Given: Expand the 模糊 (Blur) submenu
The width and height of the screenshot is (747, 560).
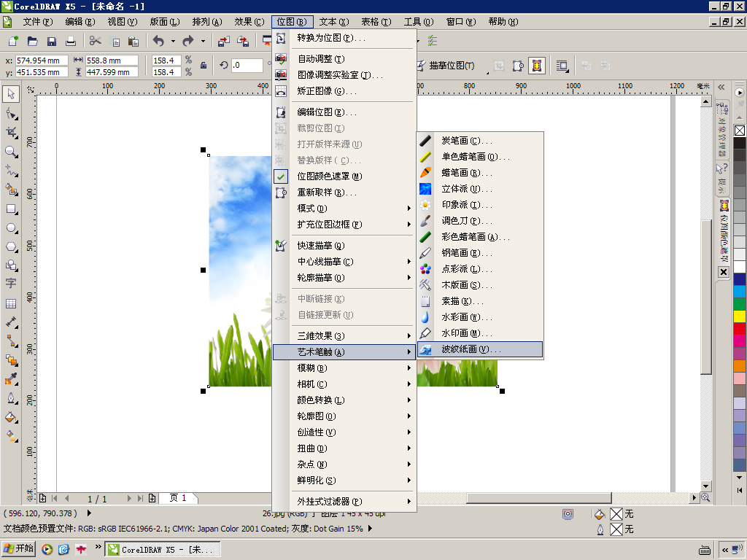Looking at the screenshot, I should [344, 368].
